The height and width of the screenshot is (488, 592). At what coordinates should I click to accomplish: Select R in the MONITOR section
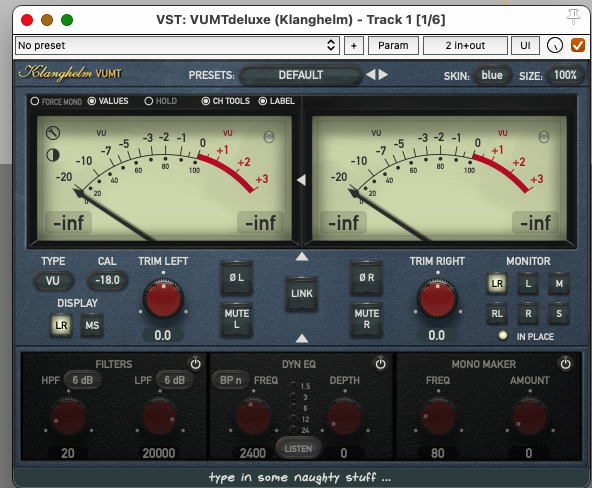[x=528, y=314]
